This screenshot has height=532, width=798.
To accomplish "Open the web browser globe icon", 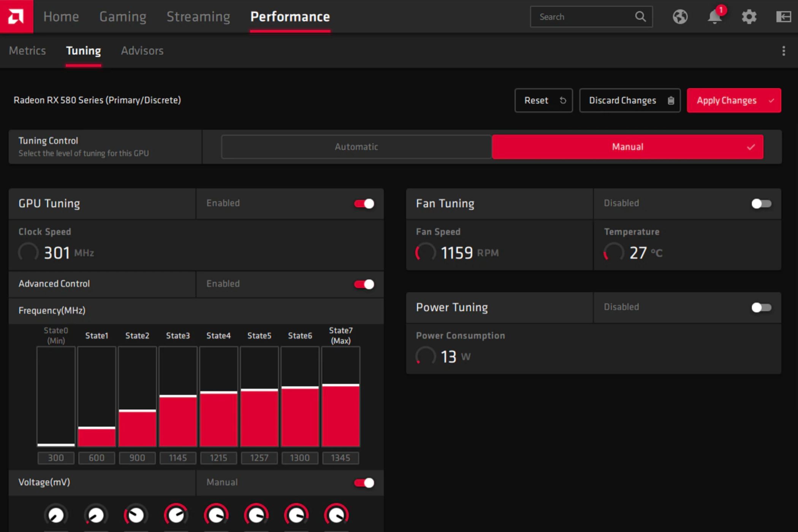I will click(x=680, y=17).
